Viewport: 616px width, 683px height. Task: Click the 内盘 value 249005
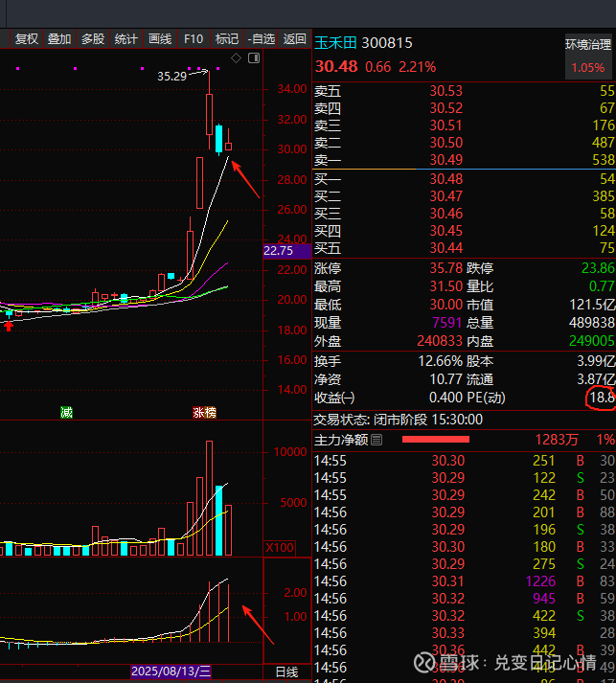click(592, 341)
